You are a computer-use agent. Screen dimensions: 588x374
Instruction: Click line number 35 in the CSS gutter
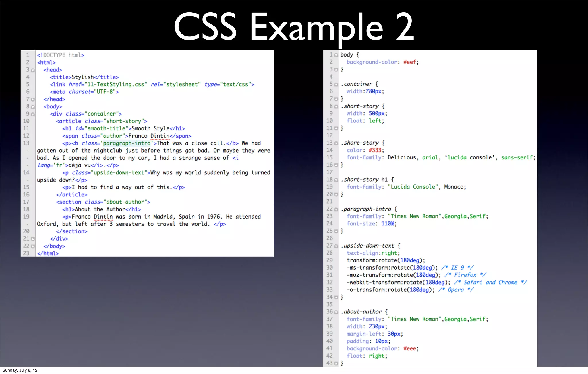click(x=330, y=305)
